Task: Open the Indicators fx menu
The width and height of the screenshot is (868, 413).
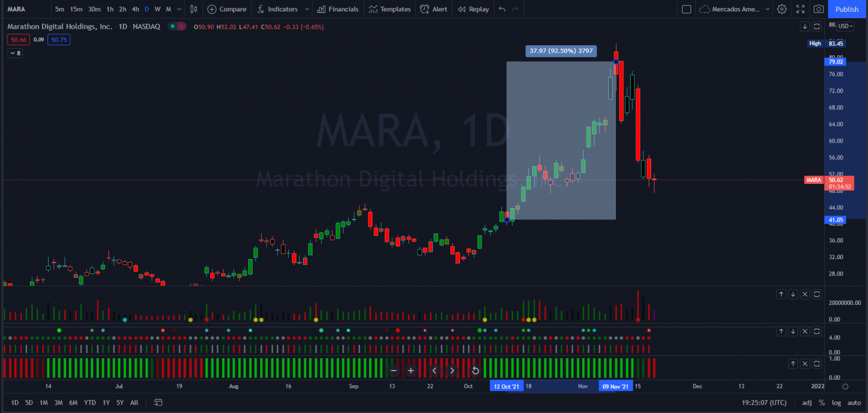Action: pyautogui.click(x=277, y=9)
